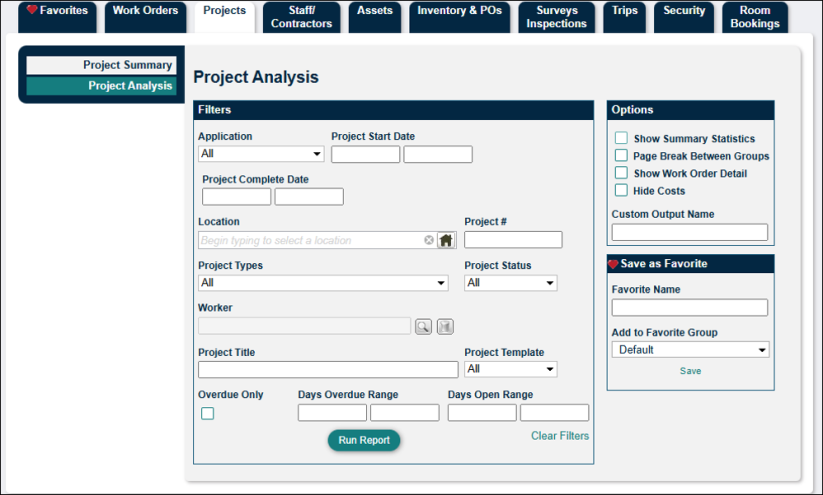Screen dimensions: 823x495
Task: Tick the Hide Costs checkbox
Action: click(621, 190)
